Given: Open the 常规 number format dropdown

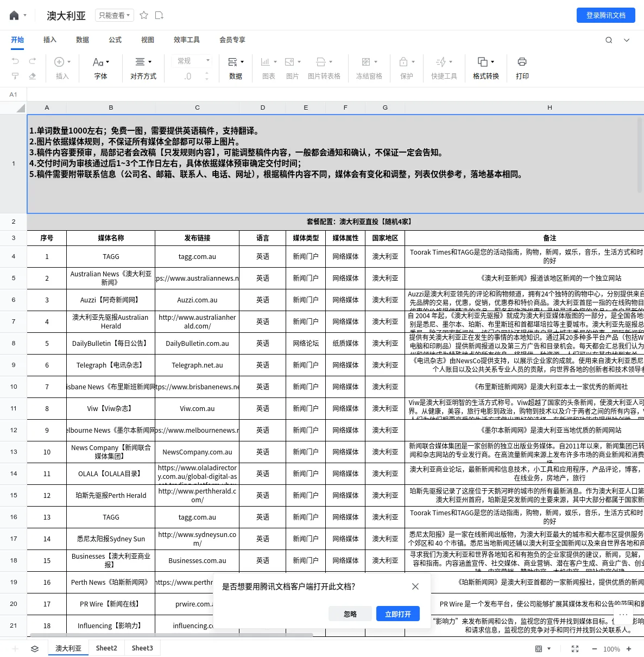Looking at the screenshot, I should (x=193, y=61).
